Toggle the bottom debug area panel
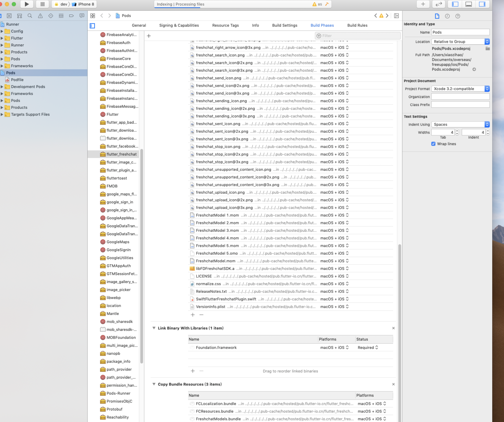The width and height of the screenshot is (504, 422). (468, 4)
